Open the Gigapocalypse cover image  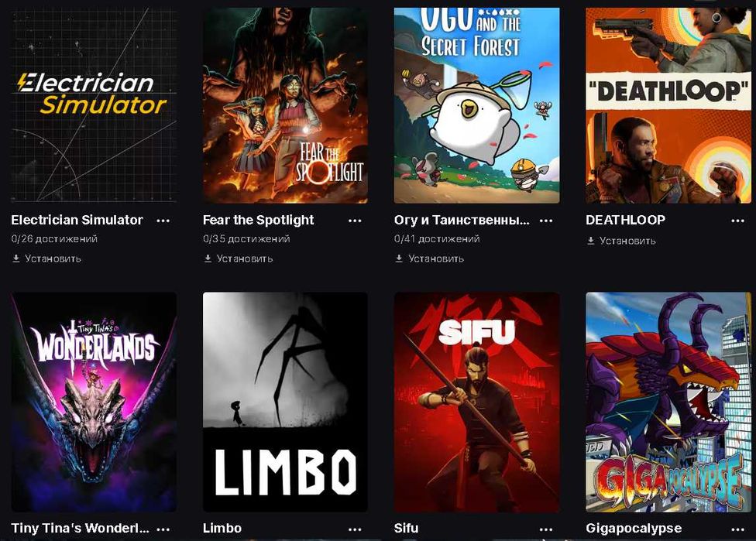pos(668,402)
